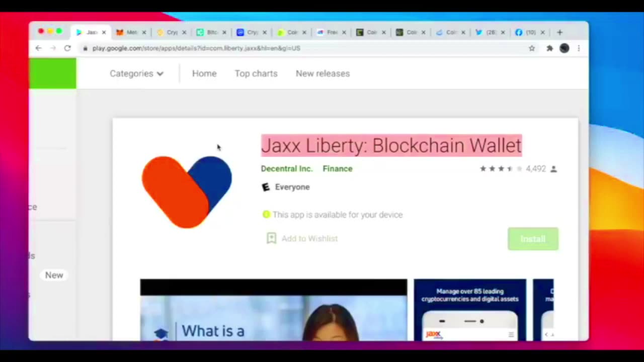Bookmark this page with the star icon
Screen dimensions: 644x362
coord(532,48)
